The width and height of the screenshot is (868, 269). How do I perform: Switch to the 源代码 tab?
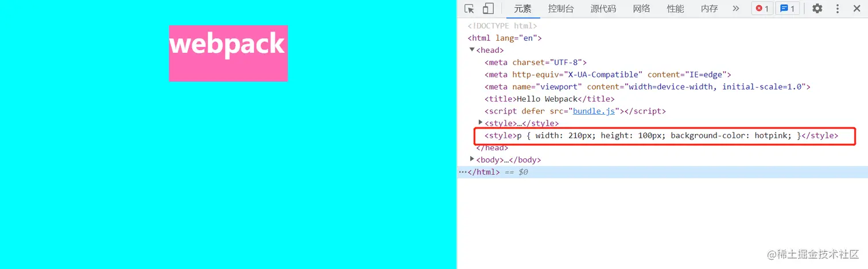coord(603,9)
